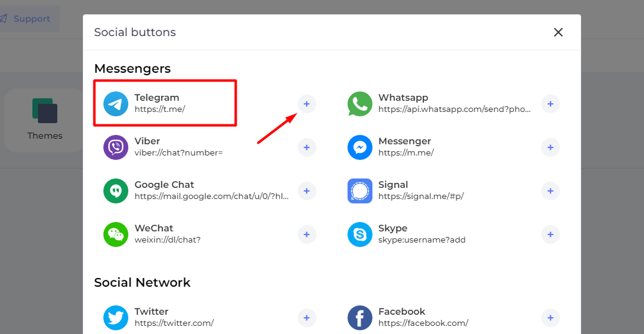
Task: Select the WeChat label text
Action: click(x=154, y=228)
